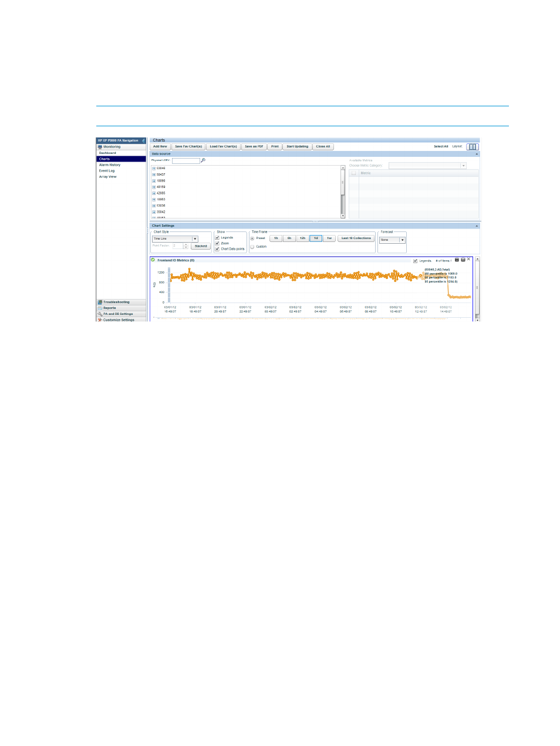Click the Stacked button

pyautogui.click(x=201, y=246)
